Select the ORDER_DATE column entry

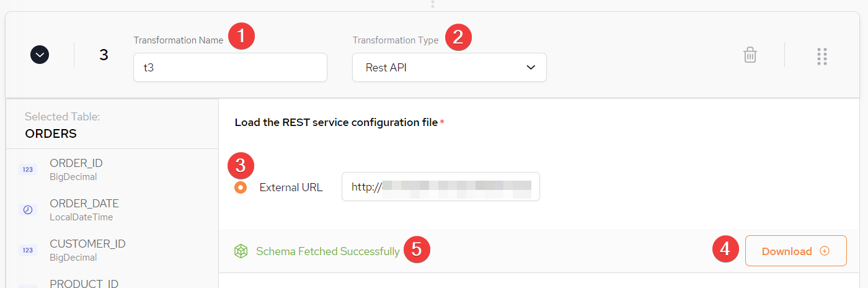tap(112, 210)
